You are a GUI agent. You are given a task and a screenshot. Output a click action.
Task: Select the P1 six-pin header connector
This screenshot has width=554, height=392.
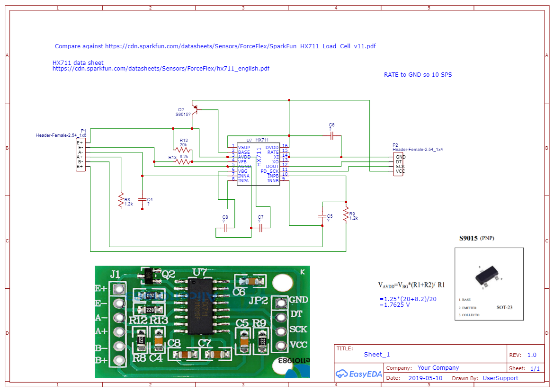click(x=80, y=155)
